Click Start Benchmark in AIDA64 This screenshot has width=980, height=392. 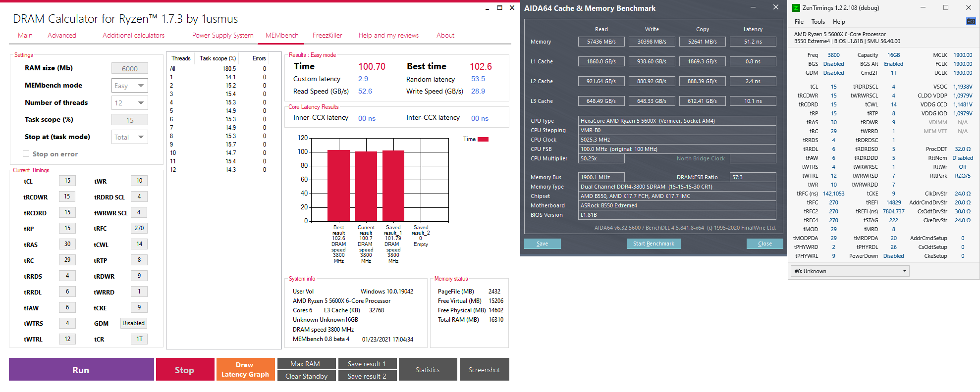653,244
